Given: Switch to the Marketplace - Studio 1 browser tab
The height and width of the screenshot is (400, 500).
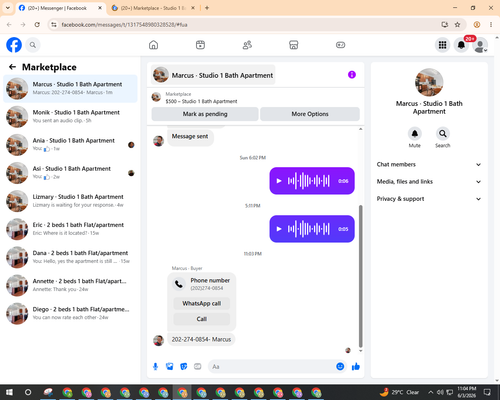Looking at the screenshot, I should pos(153,8).
